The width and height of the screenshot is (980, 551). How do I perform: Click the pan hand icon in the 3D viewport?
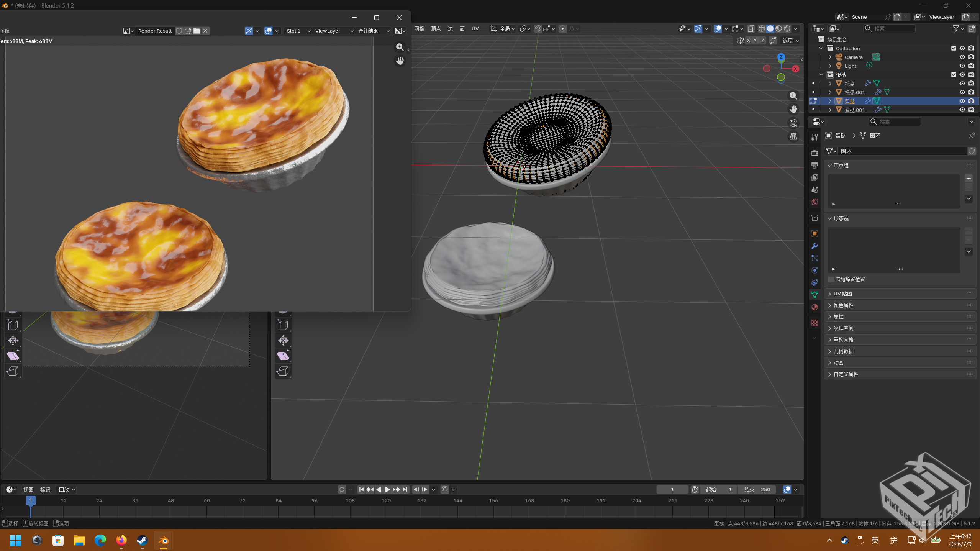793,109
